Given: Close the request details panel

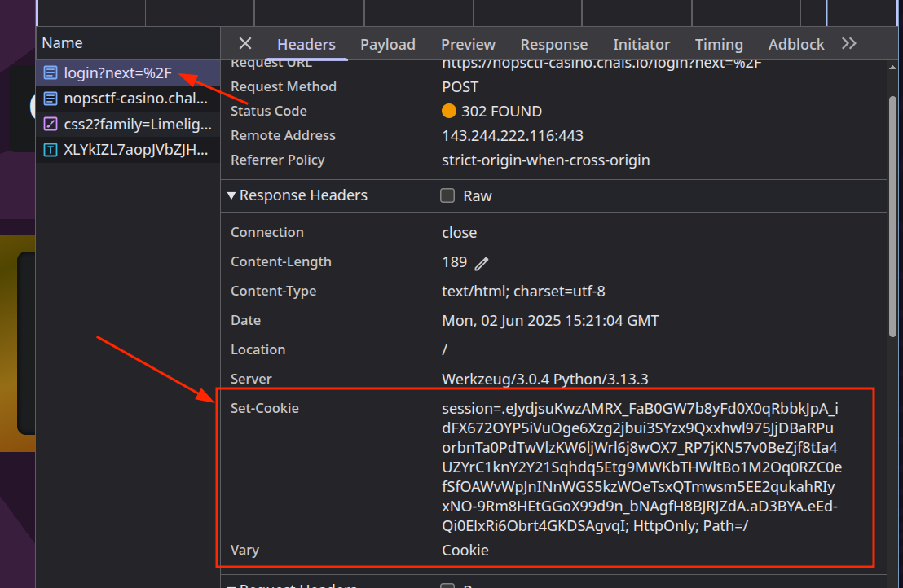Looking at the screenshot, I should [x=244, y=44].
